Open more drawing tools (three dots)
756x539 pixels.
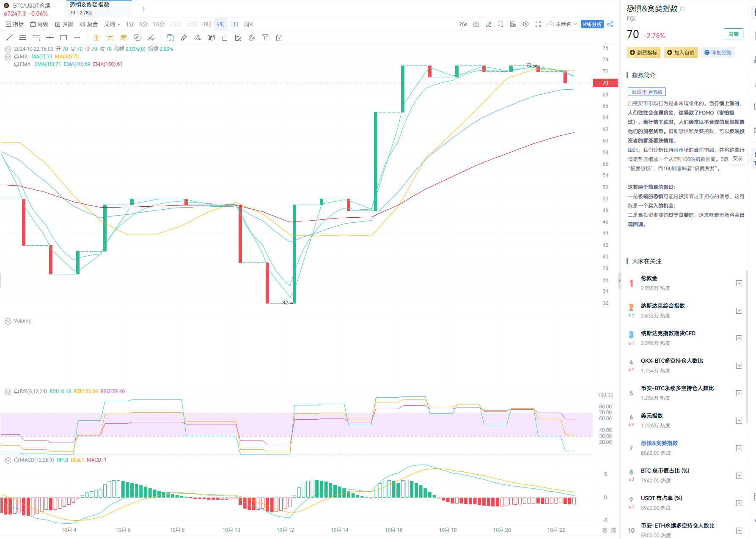[77, 38]
